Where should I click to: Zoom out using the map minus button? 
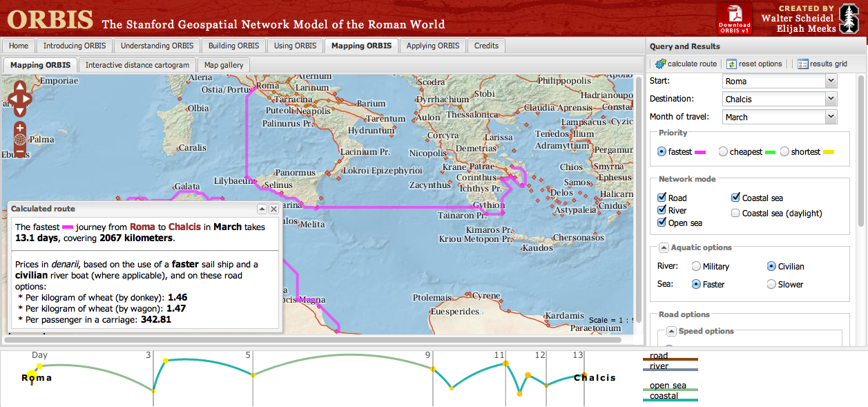[x=20, y=151]
